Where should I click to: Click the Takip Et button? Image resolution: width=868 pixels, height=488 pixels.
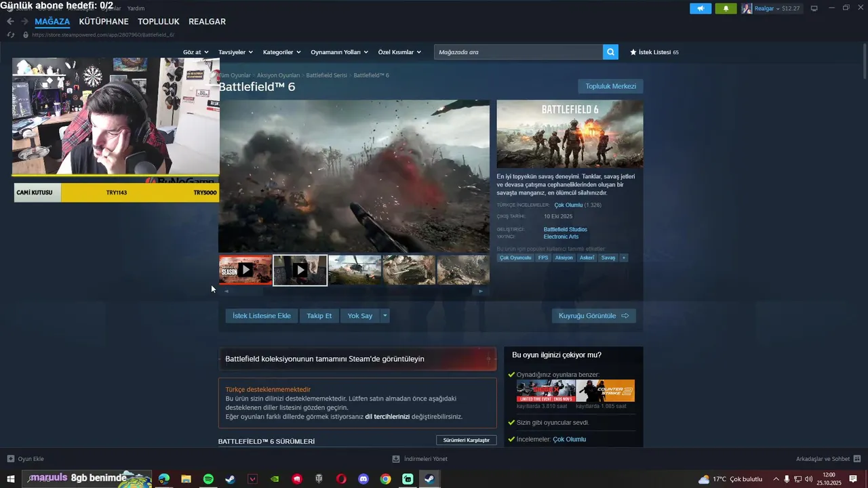tap(319, 316)
